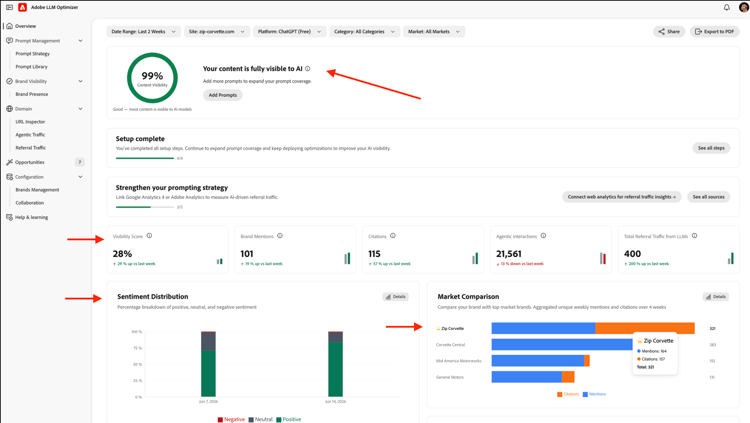
Task: Open the notifications bell
Action: click(727, 7)
